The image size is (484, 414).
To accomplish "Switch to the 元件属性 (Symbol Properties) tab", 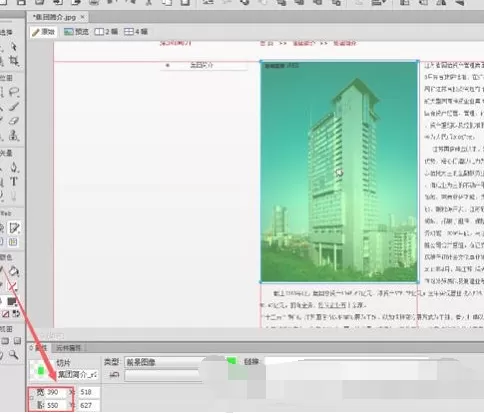I will [x=68, y=348].
